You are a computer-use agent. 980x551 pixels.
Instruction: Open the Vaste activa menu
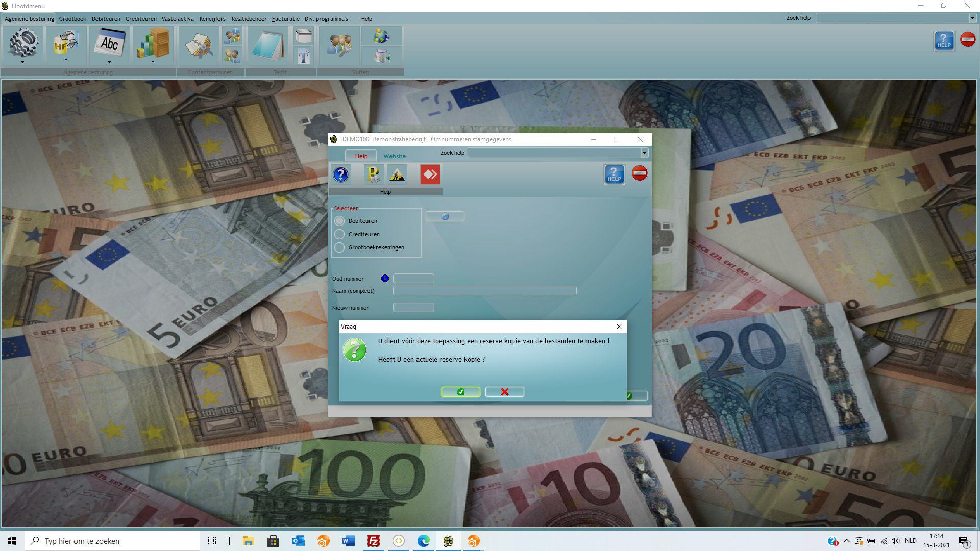[178, 19]
